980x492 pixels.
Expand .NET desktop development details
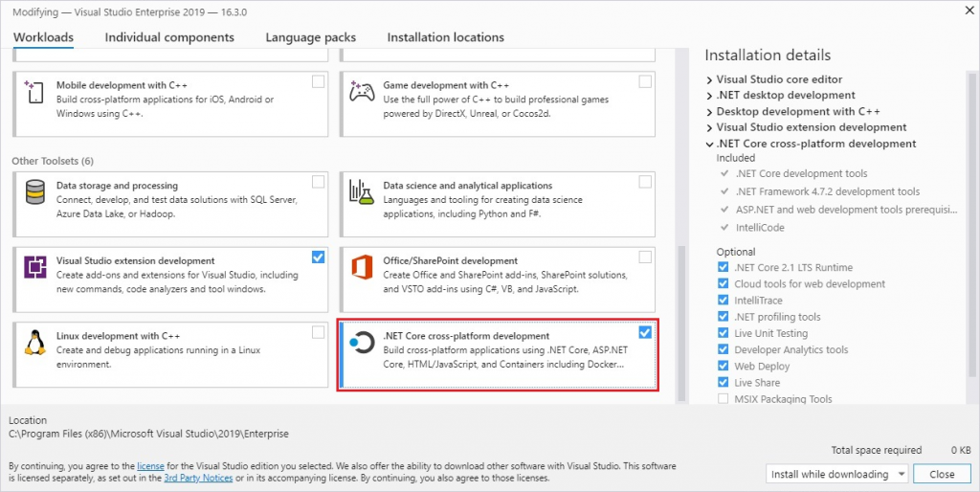pos(709,96)
